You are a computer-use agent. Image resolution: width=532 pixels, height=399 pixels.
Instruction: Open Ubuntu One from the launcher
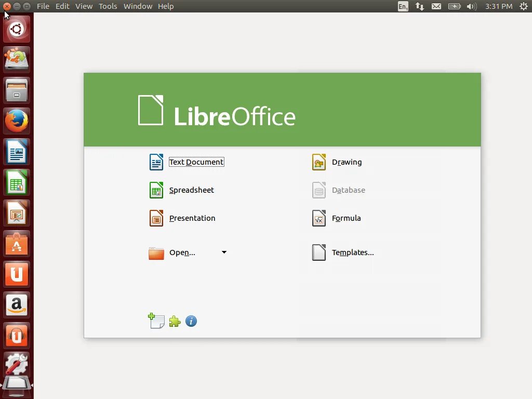click(x=17, y=274)
